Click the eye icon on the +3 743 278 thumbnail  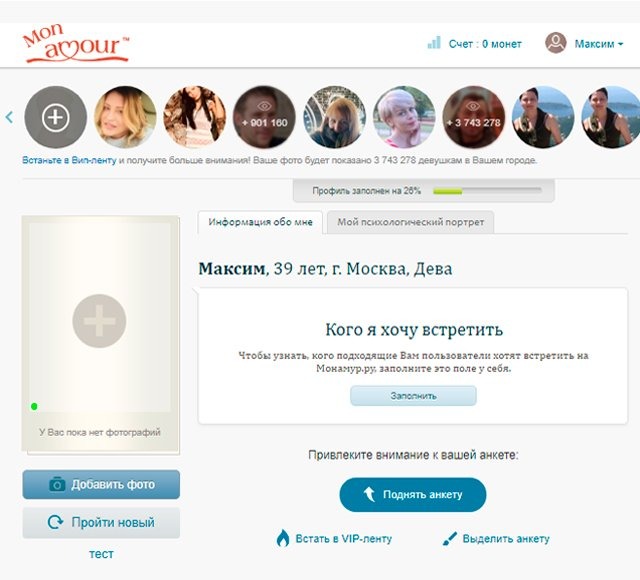473,107
